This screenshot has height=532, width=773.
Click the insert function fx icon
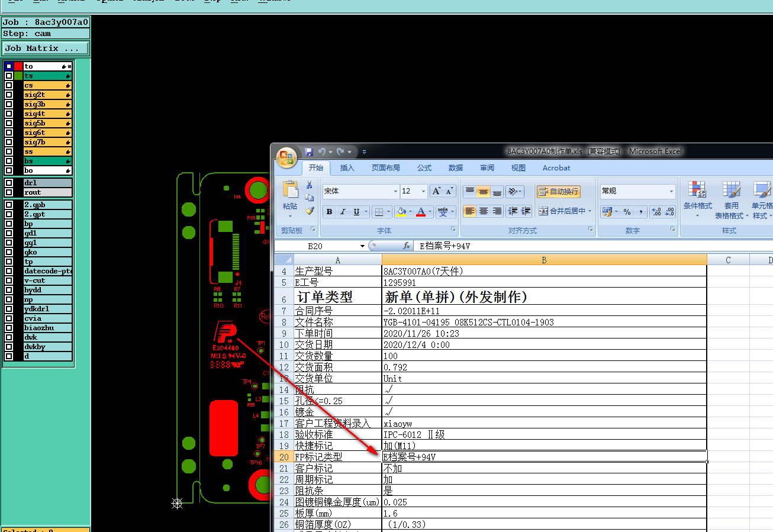407,246
